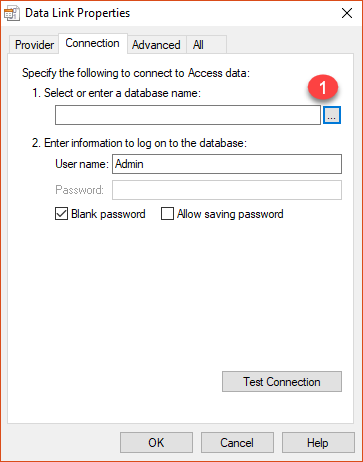Image resolution: width=363 pixels, height=462 pixels.
Task: Dismiss dialog using Cancel button
Action: 237,443
